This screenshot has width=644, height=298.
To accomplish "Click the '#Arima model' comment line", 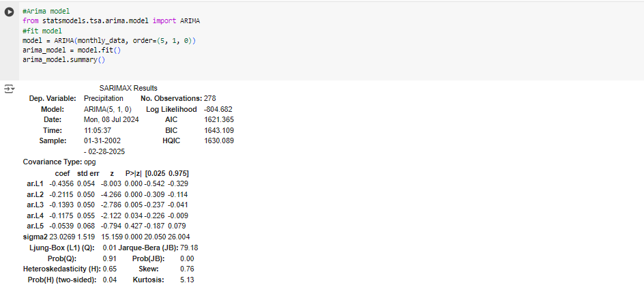I will [x=45, y=12].
